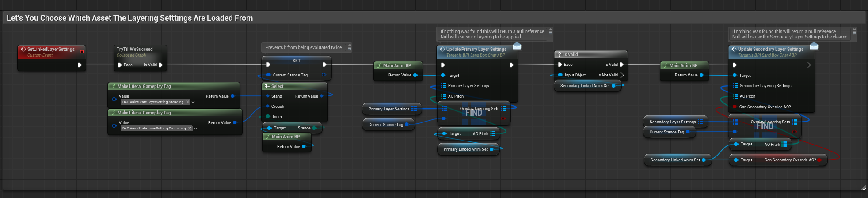
Task: Toggle the comment bubble above Update Primary Layer Settings
Action: 550,32
